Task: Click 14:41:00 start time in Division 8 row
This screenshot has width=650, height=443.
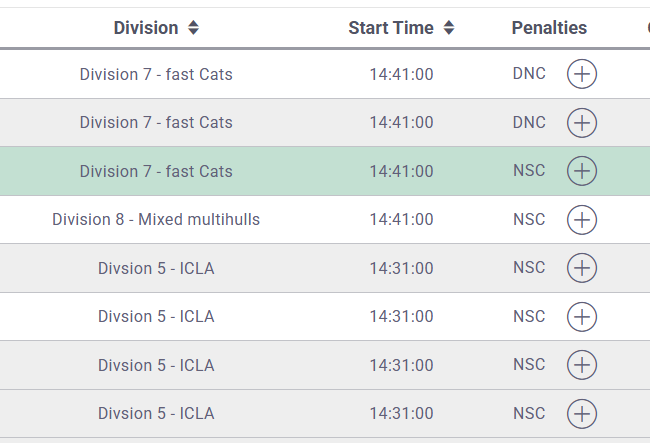Action: (401, 219)
